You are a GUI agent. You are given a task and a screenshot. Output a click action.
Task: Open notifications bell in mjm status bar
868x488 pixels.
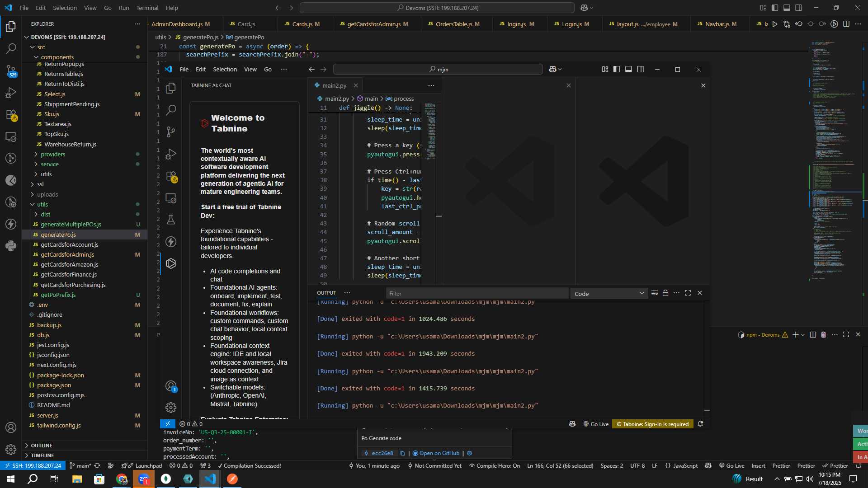[700, 424]
